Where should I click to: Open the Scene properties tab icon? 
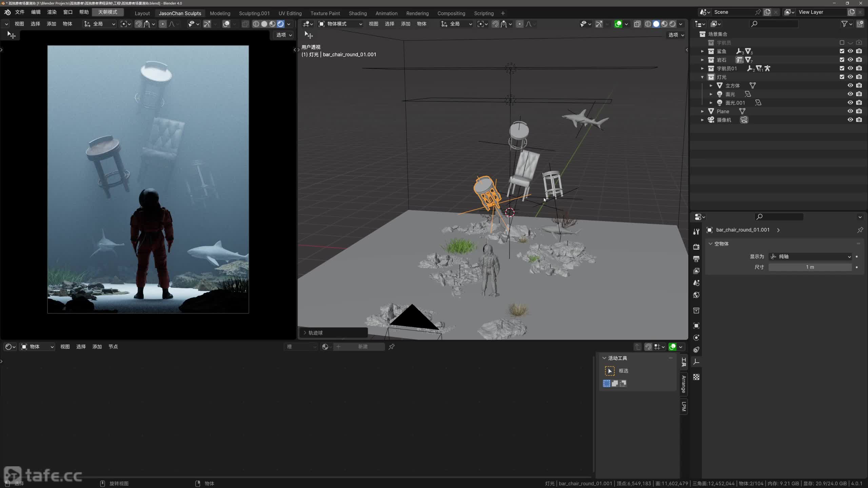(696, 283)
